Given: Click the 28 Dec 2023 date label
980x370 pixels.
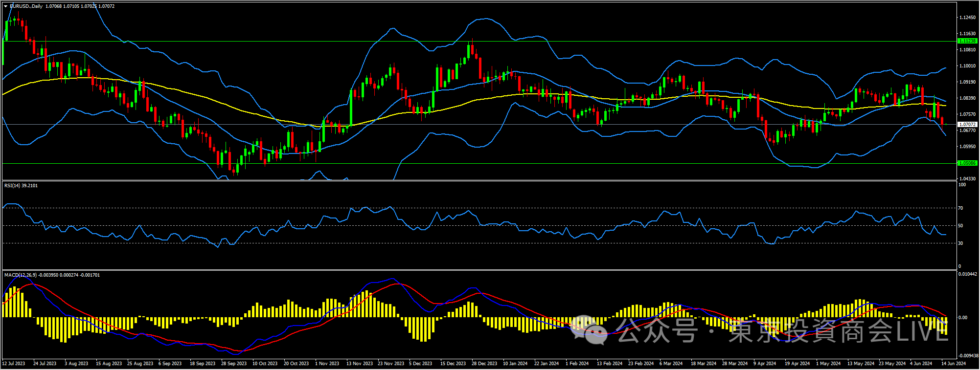Looking at the screenshot, I should pyautogui.click(x=484, y=364).
